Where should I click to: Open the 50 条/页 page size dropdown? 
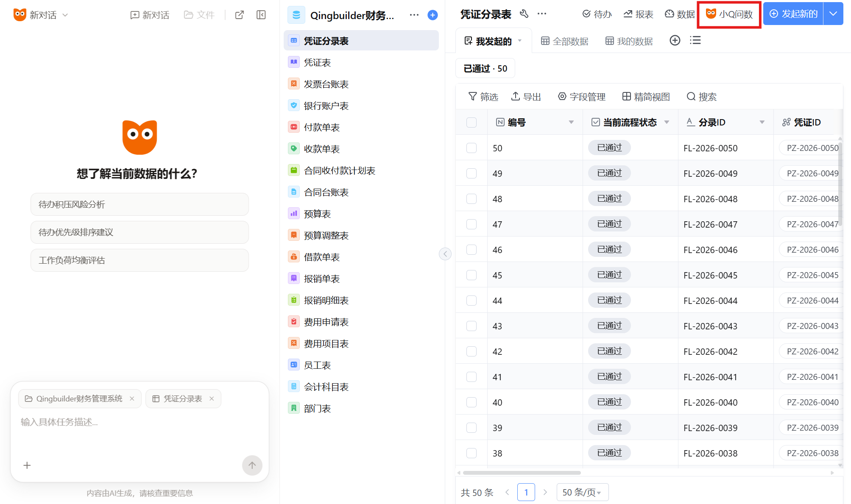582,492
